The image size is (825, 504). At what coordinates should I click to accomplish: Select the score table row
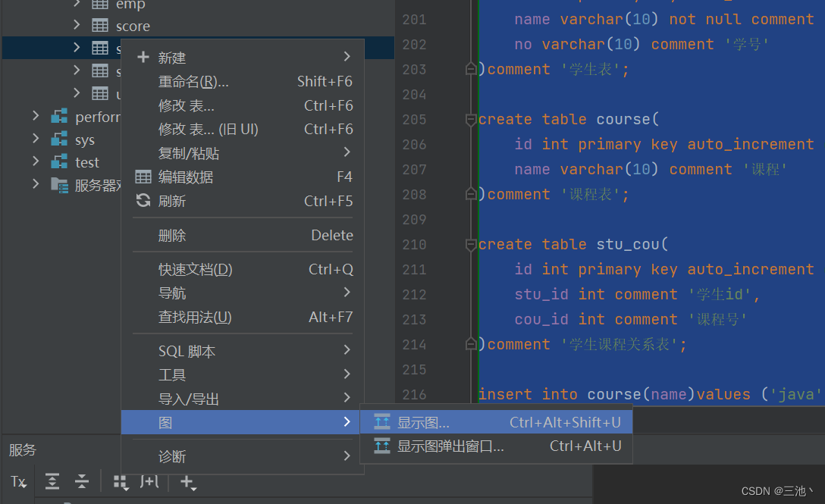pyautogui.click(x=199, y=25)
